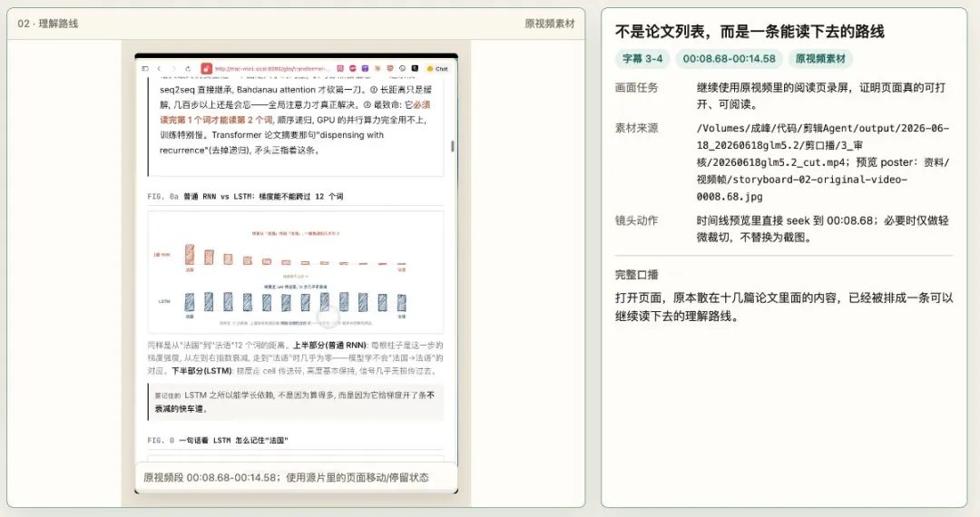Reload the page using the browser refresh icon
980x517 pixels.
pos(188,69)
